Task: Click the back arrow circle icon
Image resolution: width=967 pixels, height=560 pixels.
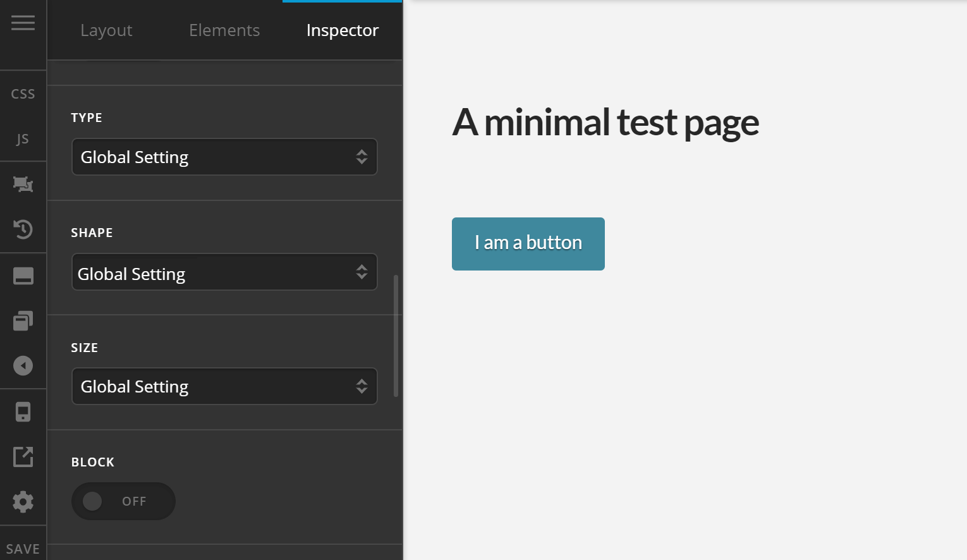Action: (23, 366)
